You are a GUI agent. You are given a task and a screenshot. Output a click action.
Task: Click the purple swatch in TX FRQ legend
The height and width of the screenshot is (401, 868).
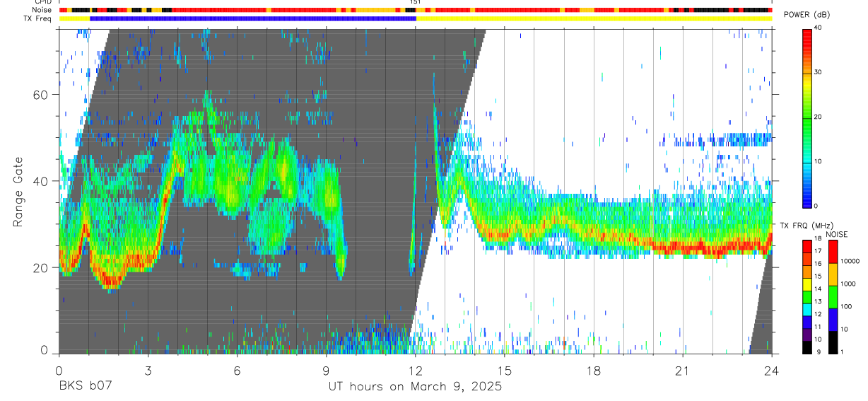807,335
